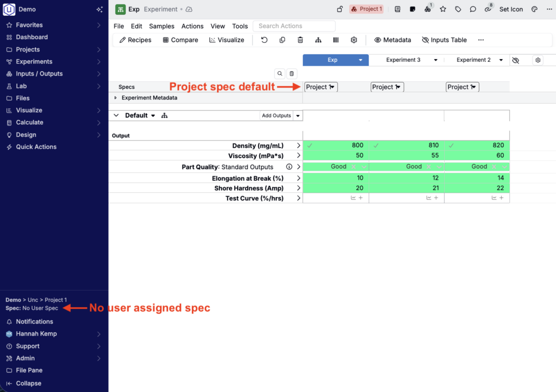The height and width of the screenshot is (392, 556).
Task: Open the Experiment 3 column dropdown arrow
Action: click(435, 60)
